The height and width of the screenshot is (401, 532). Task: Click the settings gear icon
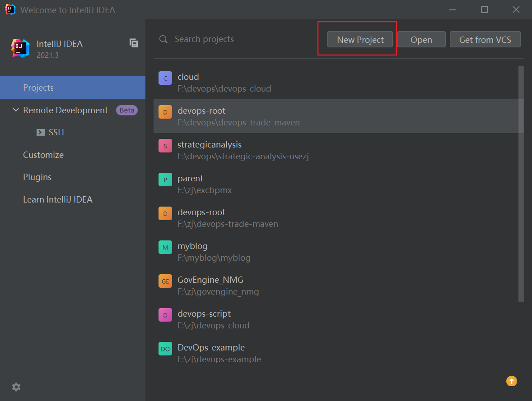coord(16,387)
